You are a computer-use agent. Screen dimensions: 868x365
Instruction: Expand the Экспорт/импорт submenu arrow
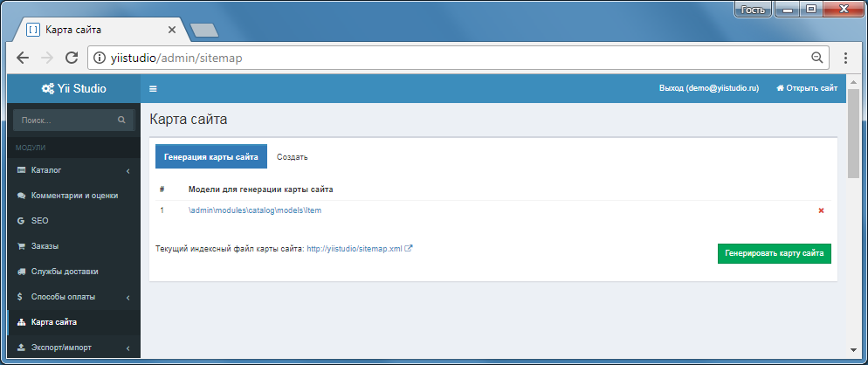coord(127,348)
